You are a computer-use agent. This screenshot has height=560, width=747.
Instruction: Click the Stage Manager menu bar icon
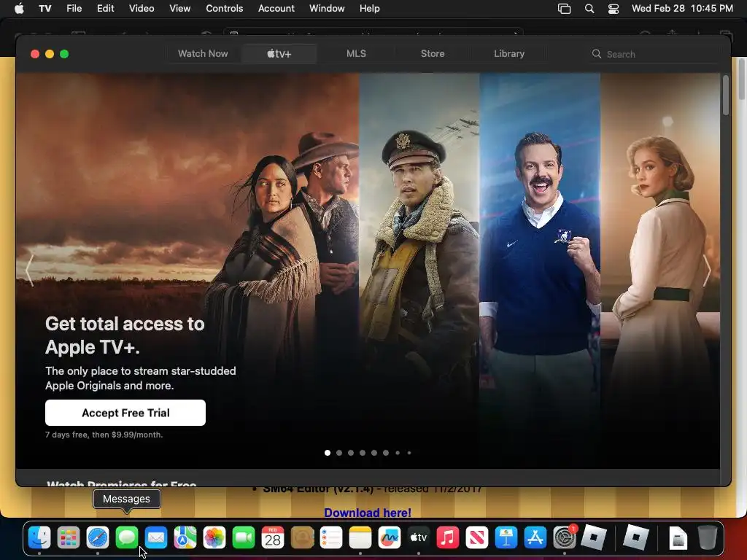point(565,9)
